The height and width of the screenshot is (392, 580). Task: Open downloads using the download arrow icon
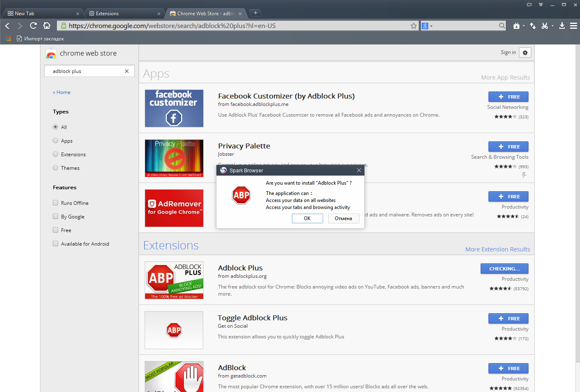562,26
